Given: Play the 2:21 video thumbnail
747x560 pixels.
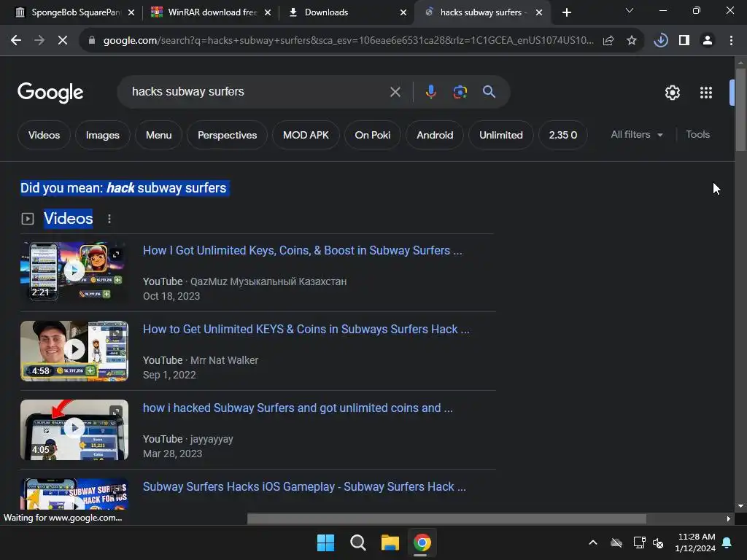Looking at the screenshot, I should tap(74, 271).
